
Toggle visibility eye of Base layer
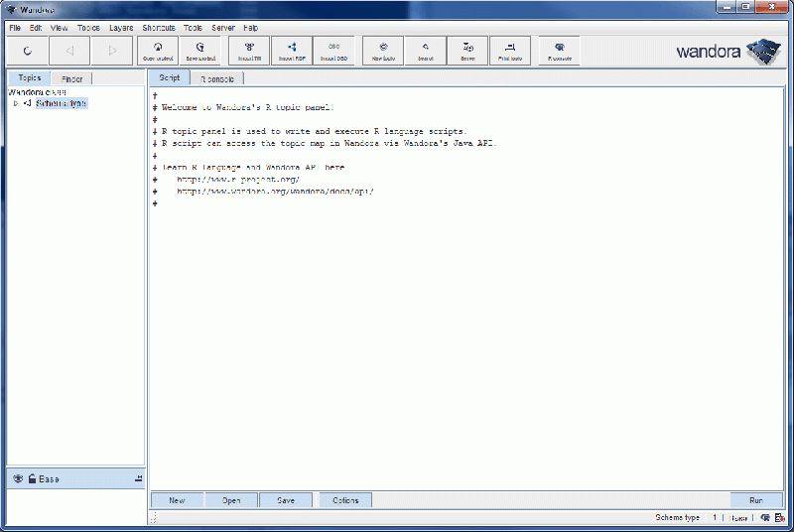pyautogui.click(x=18, y=479)
